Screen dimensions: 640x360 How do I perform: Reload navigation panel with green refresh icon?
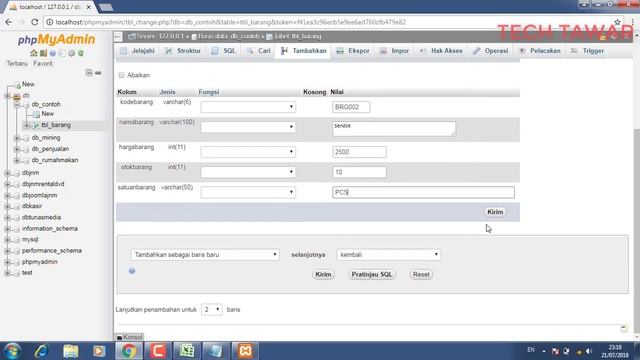click(x=81, y=53)
